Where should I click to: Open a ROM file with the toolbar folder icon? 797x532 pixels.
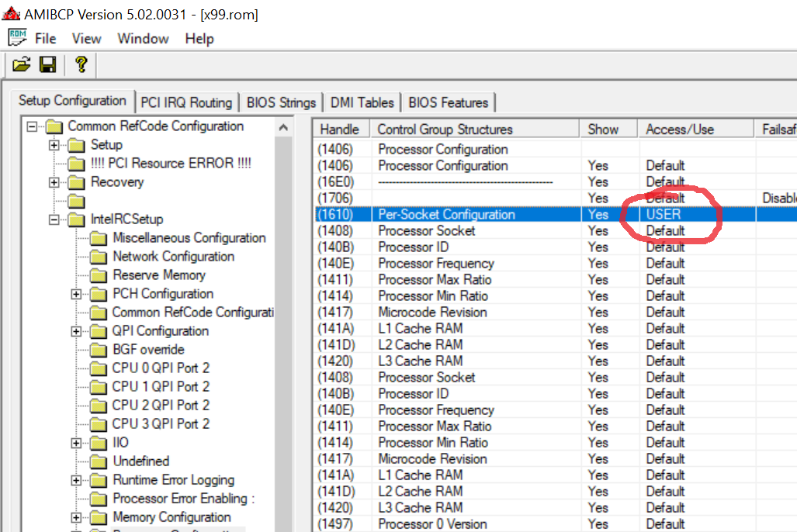22,64
